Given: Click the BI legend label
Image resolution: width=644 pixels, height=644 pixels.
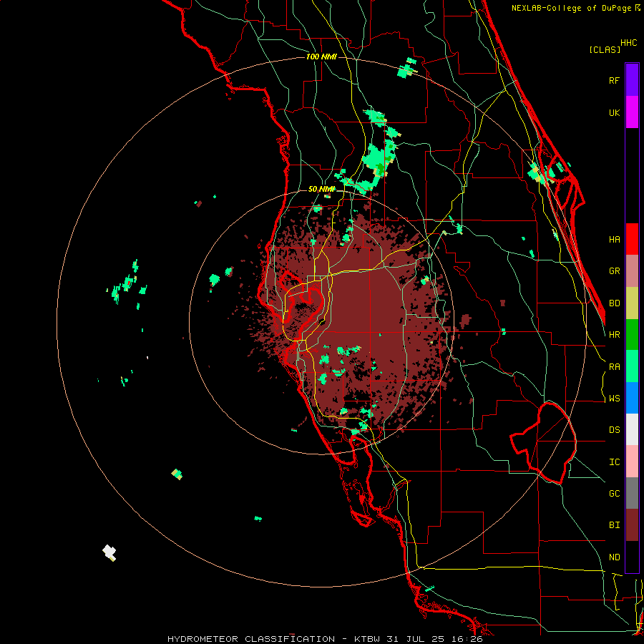Looking at the screenshot, I should (614, 525).
